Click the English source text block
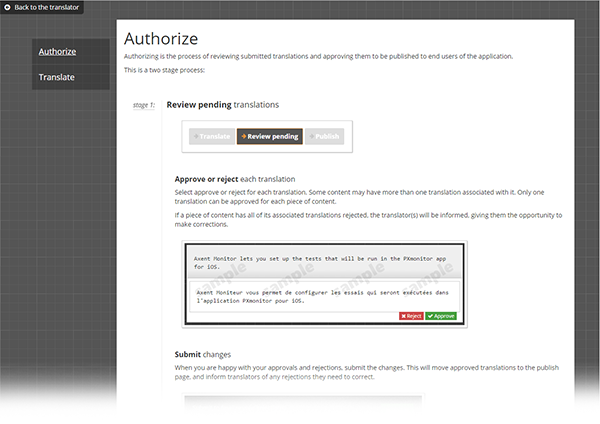This screenshot has height=424, width=600. point(324,263)
